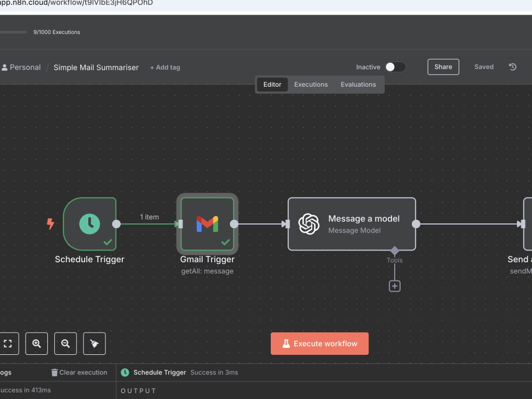Click the Message a model output connector
The width and height of the screenshot is (532, 399).
pyautogui.click(x=416, y=224)
